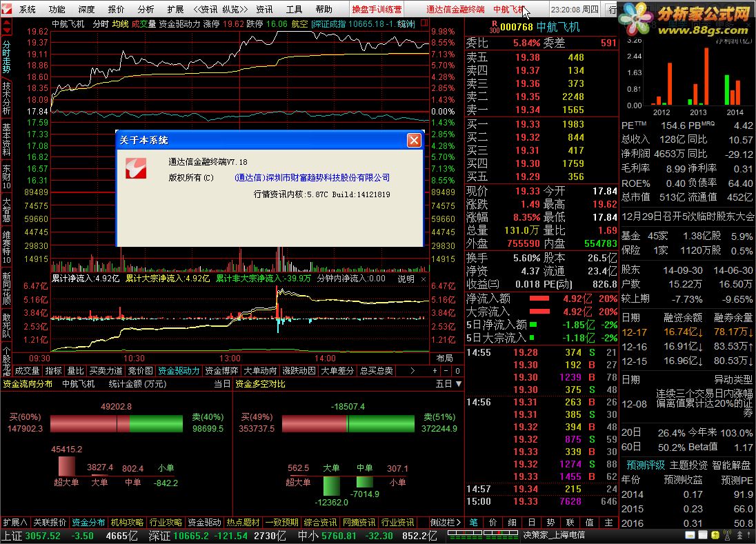Image resolution: width=756 pixels, height=544 pixels.
Task: Click the 说明 link in fund flow chart
Action: tap(406, 279)
